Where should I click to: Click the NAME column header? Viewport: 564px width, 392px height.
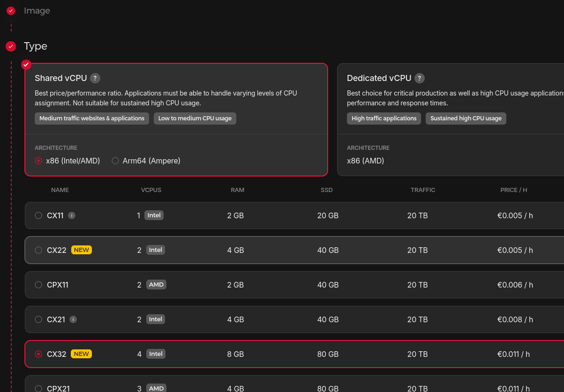click(60, 190)
